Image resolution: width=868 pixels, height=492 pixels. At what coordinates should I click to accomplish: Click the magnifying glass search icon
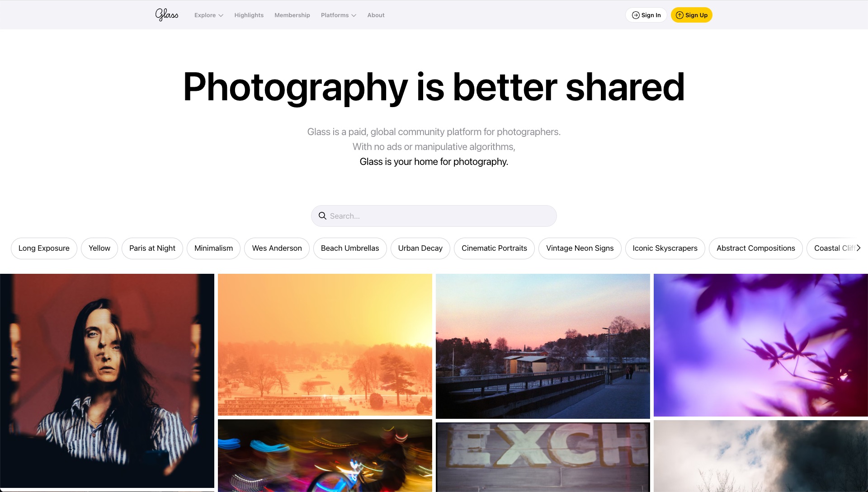(322, 216)
